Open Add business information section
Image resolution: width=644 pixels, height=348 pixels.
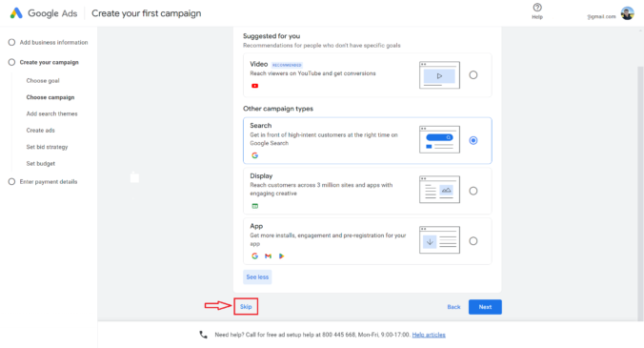pyautogui.click(x=53, y=42)
